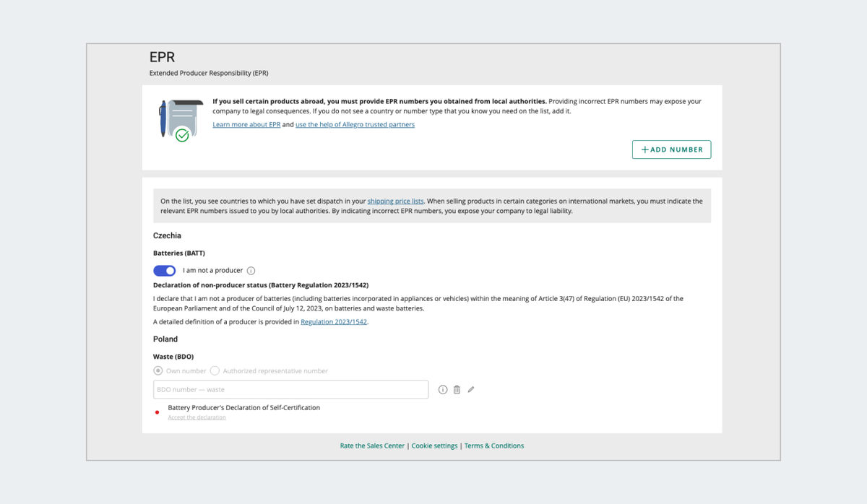The width and height of the screenshot is (867, 504).
Task: Open Rate the Sales Center footer link
Action: coord(372,446)
